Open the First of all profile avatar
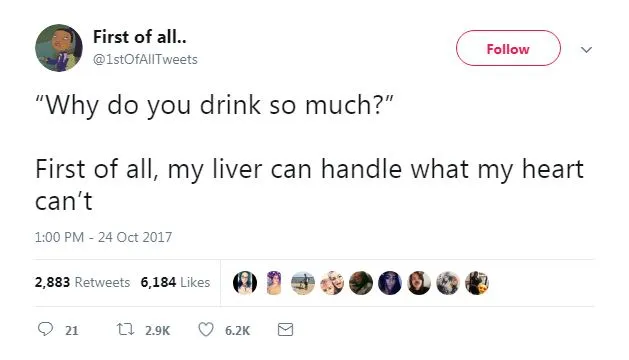629x360 pixels. coord(59,48)
